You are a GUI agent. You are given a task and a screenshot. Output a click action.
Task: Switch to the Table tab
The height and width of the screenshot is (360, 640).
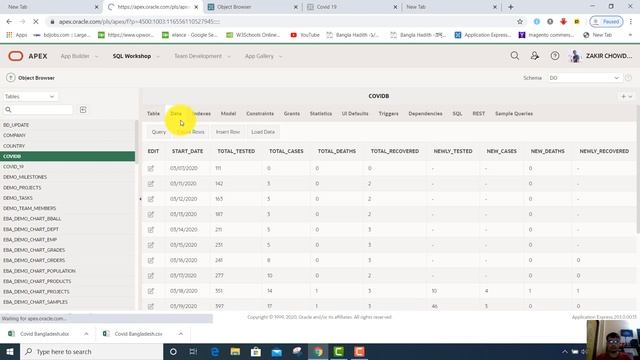coord(153,113)
